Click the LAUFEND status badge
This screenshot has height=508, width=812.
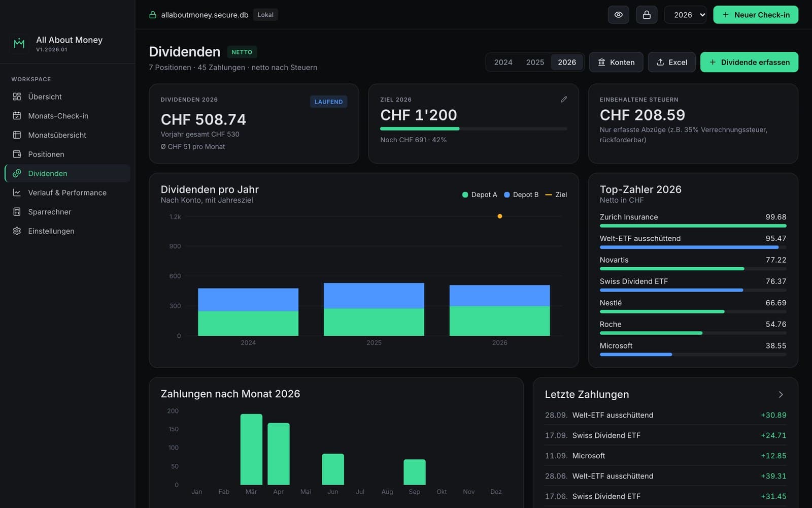pos(328,102)
